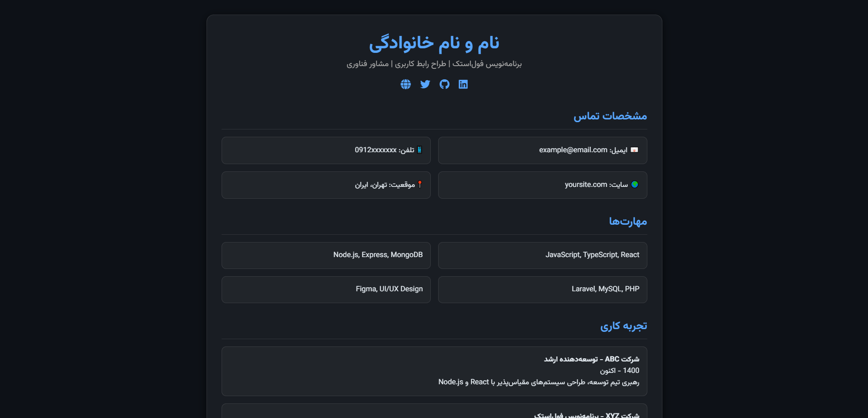Click the شرکت ABC job title line
868x418 pixels.
[591, 359]
